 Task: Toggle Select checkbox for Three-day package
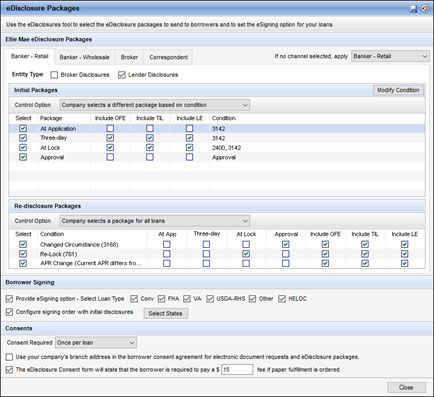[x=23, y=138]
